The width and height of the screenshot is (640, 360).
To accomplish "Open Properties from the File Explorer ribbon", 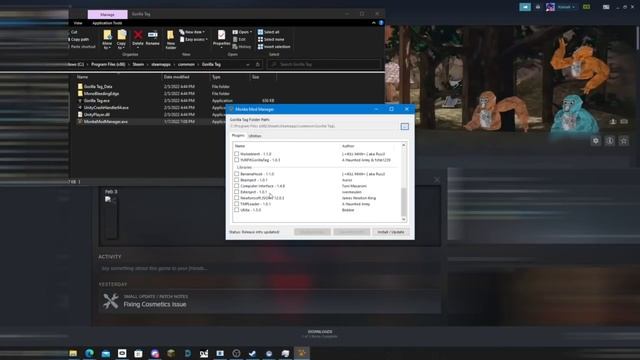I will 221,38.
